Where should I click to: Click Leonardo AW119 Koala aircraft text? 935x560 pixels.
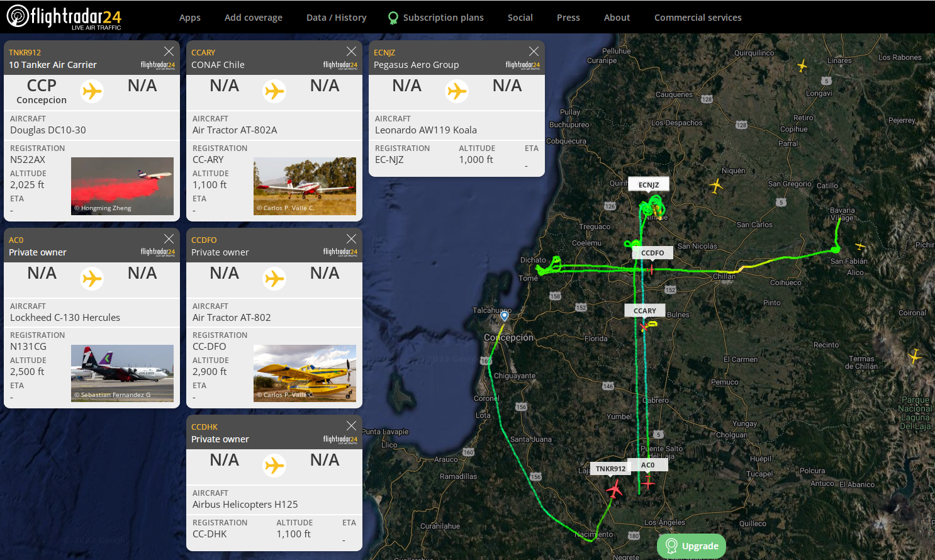pos(426,130)
